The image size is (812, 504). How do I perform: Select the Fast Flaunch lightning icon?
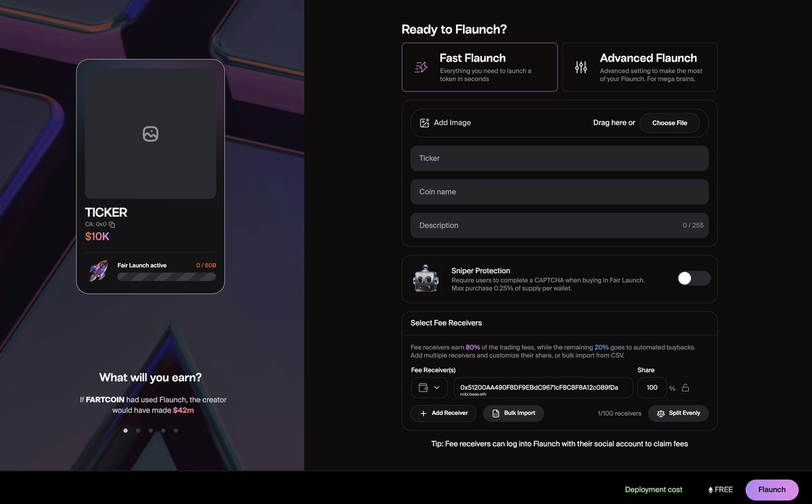click(421, 67)
